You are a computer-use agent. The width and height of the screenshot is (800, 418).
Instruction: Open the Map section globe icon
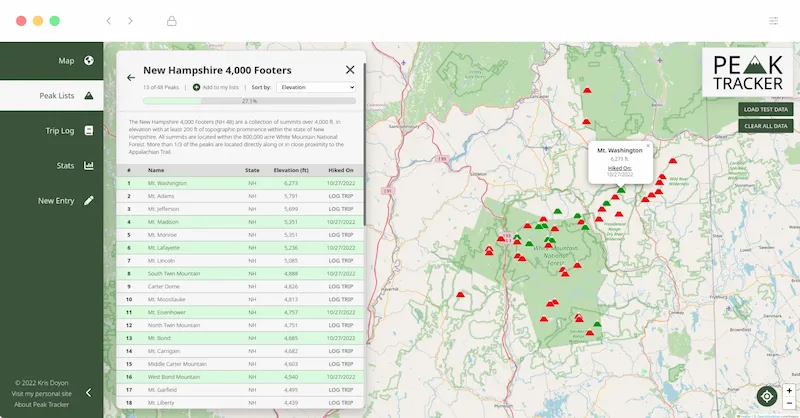(x=89, y=61)
